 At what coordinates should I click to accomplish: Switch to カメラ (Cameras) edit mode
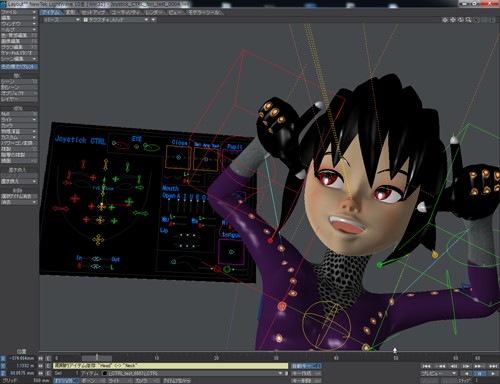coord(146,381)
